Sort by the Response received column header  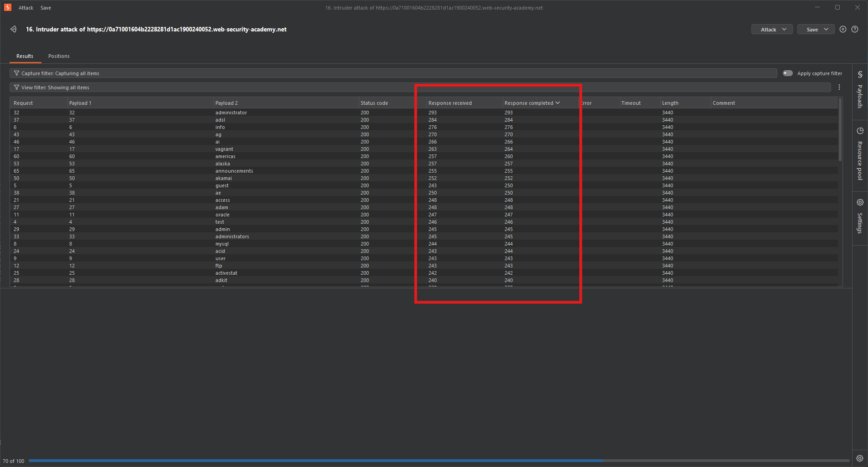pos(465,103)
